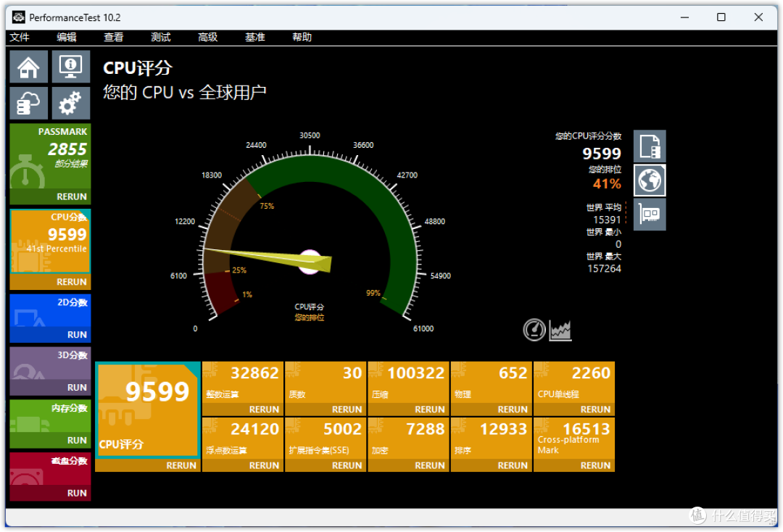Run the 磁盘分数 test
The height and width of the screenshot is (532, 783).
(x=77, y=494)
